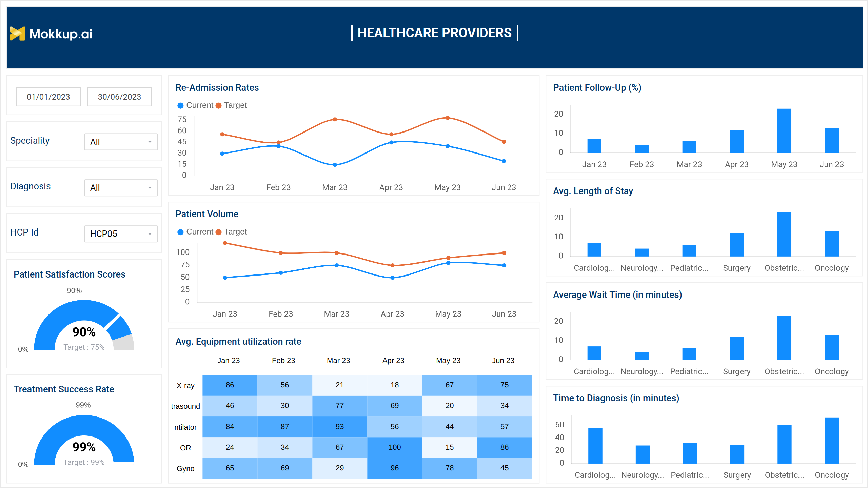Image resolution: width=868 pixels, height=488 pixels.
Task: Click the HEALTHCARE PROVIDERS header title
Action: [x=435, y=33]
